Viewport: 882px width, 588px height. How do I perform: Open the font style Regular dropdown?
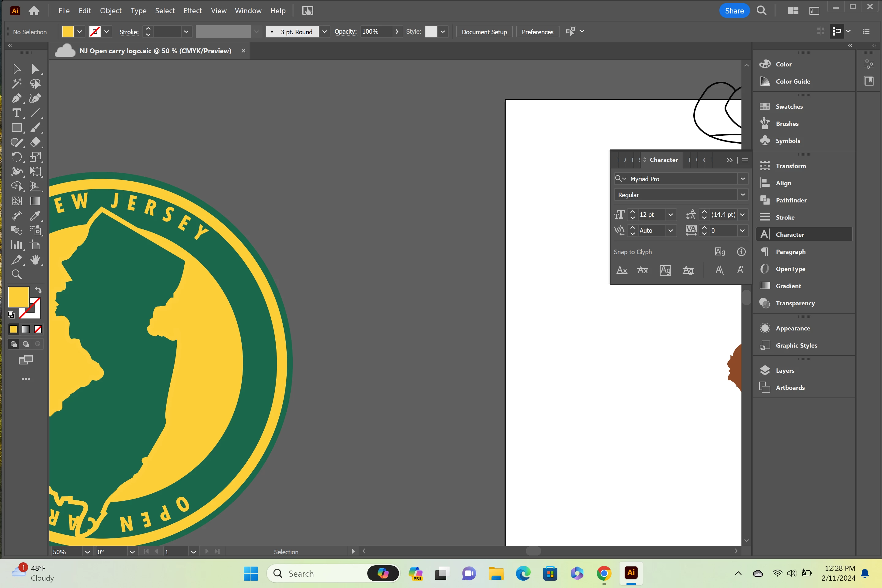pyautogui.click(x=742, y=195)
